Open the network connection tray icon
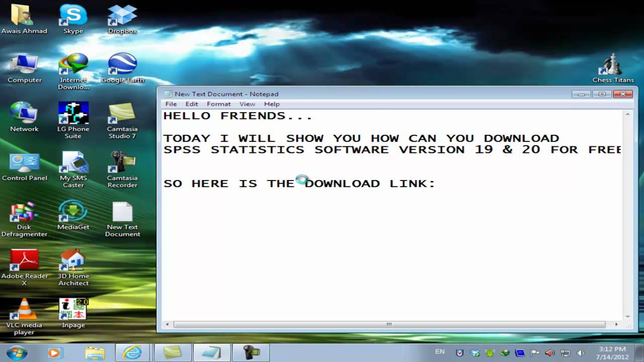The height and width of the screenshot is (362, 644). coord(565,353)
